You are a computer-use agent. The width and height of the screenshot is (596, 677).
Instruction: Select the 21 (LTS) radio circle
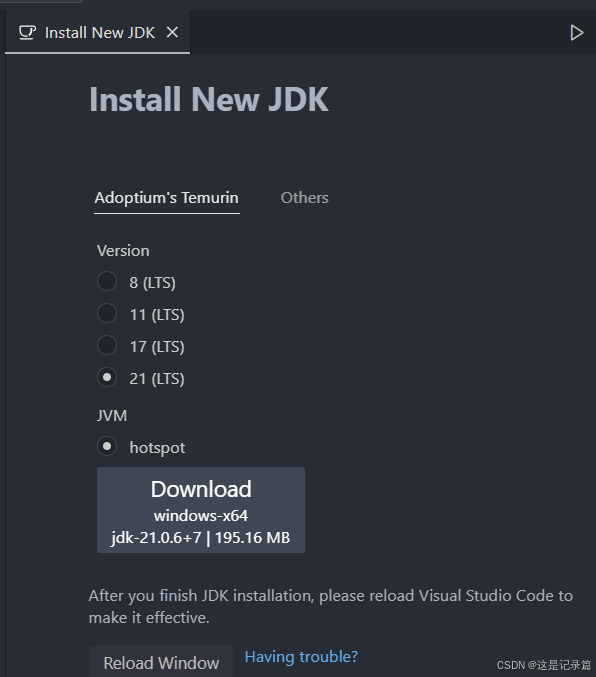107,377
